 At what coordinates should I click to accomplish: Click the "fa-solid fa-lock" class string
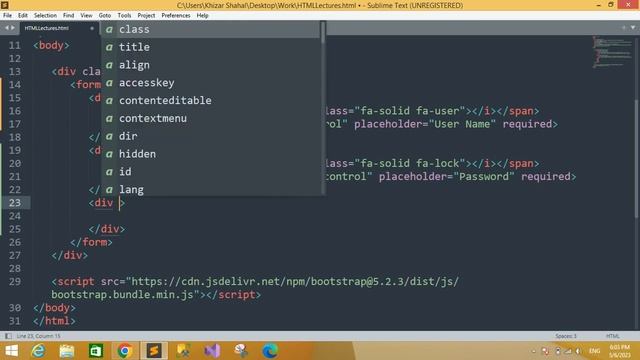tap(410, 164)
